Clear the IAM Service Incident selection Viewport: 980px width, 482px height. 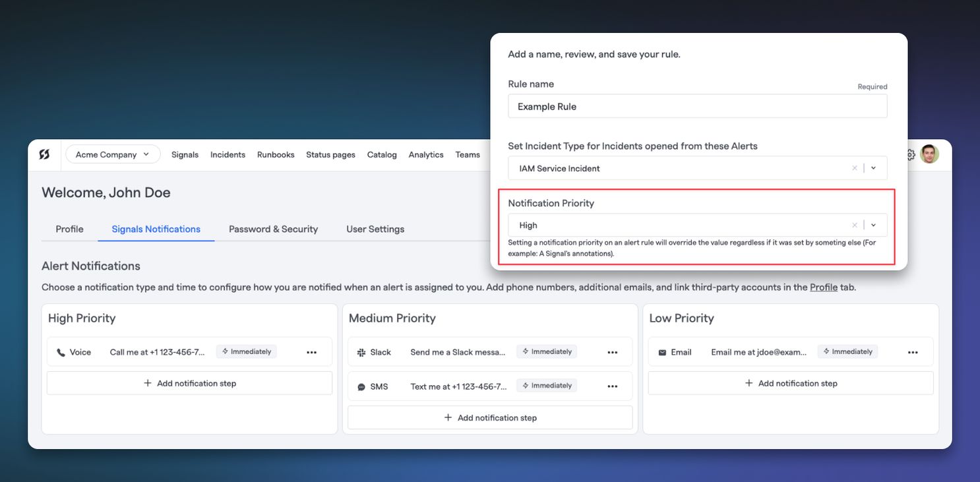(855, 168)
